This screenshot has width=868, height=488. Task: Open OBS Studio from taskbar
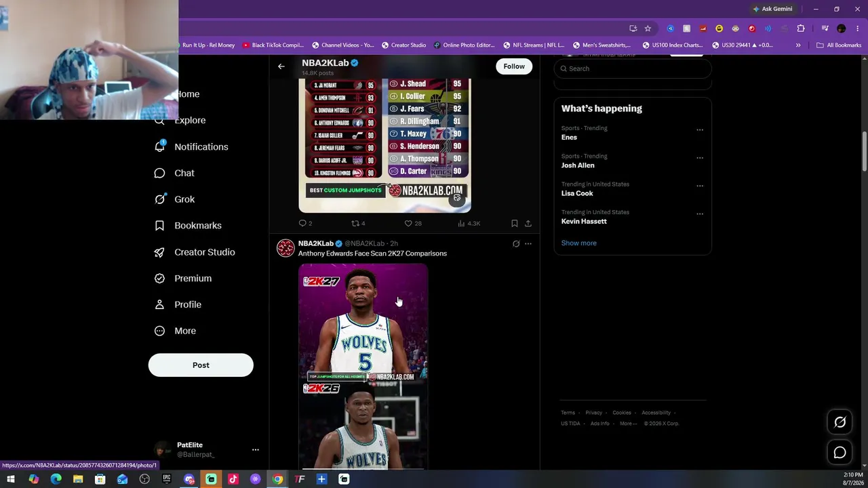[144, 479]
